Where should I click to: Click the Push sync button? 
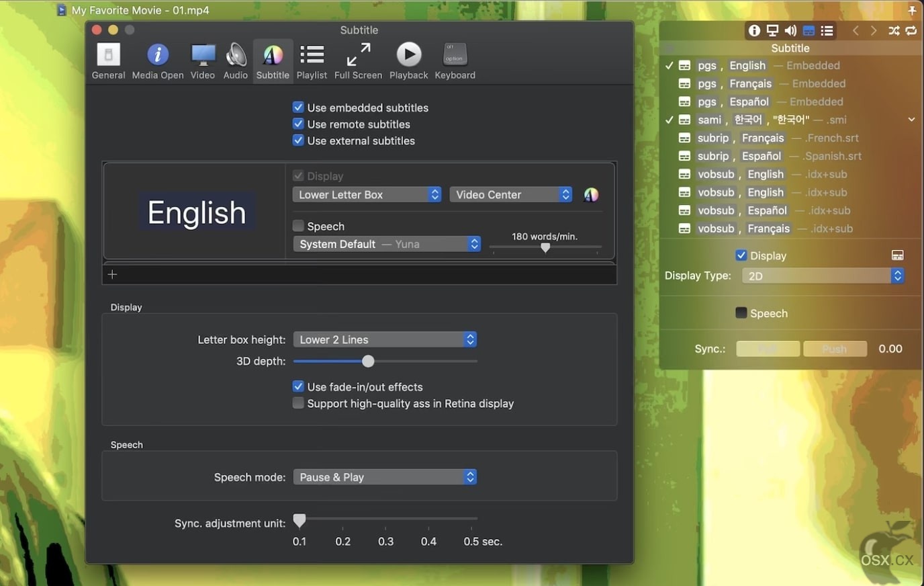click(835, 349)
